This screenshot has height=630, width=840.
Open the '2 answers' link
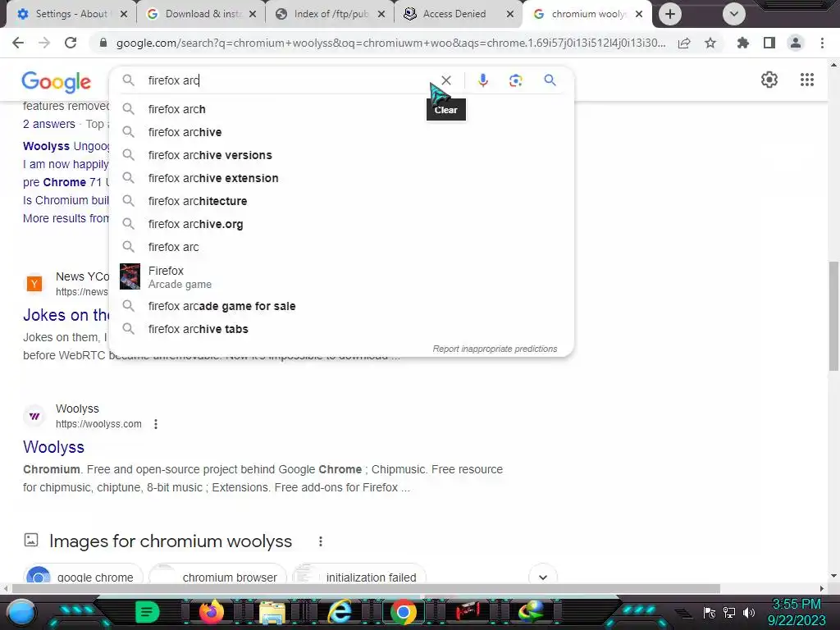click(x=48, y=125)
